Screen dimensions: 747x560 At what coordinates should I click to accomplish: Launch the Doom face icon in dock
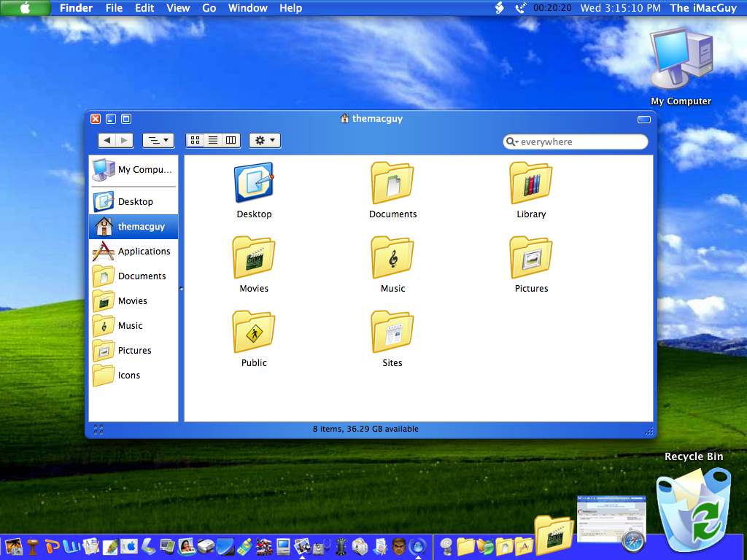399,546
